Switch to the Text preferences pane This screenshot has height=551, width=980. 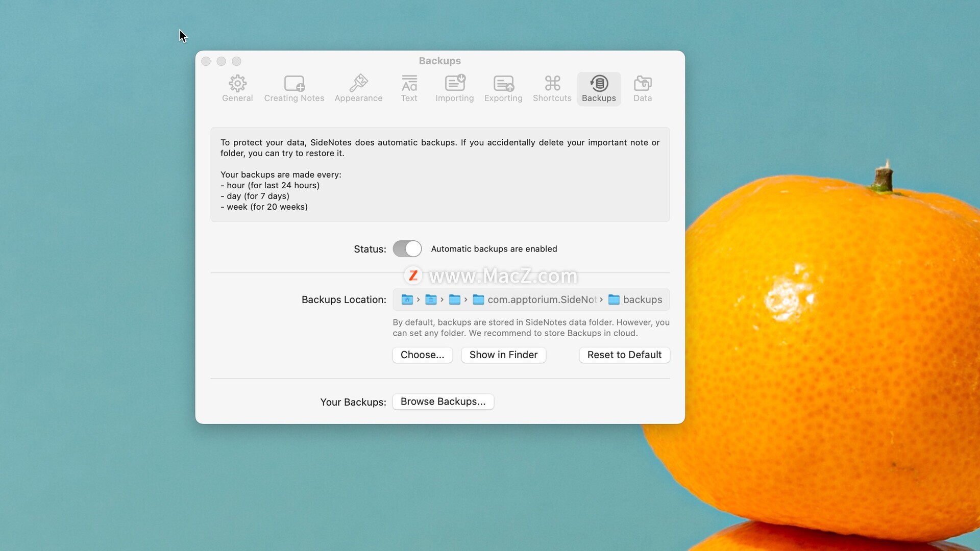(409, 89)
